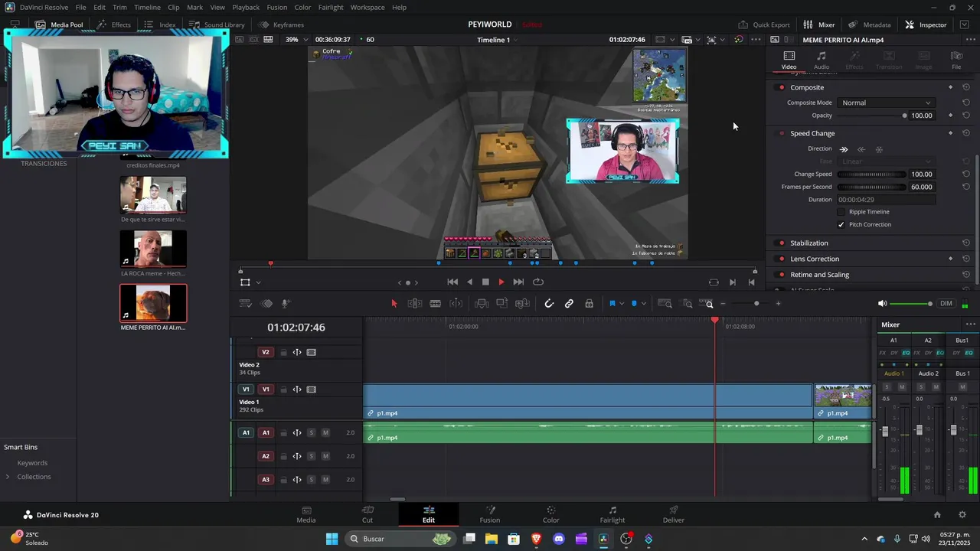
Task: Play the timeline with play button
Action: point(501,282)
